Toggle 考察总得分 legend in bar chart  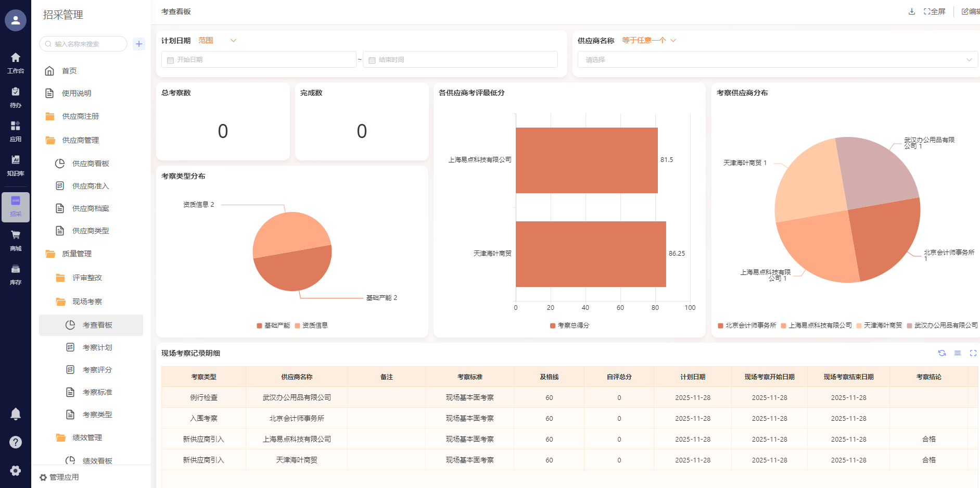click(x=570, y=326)
